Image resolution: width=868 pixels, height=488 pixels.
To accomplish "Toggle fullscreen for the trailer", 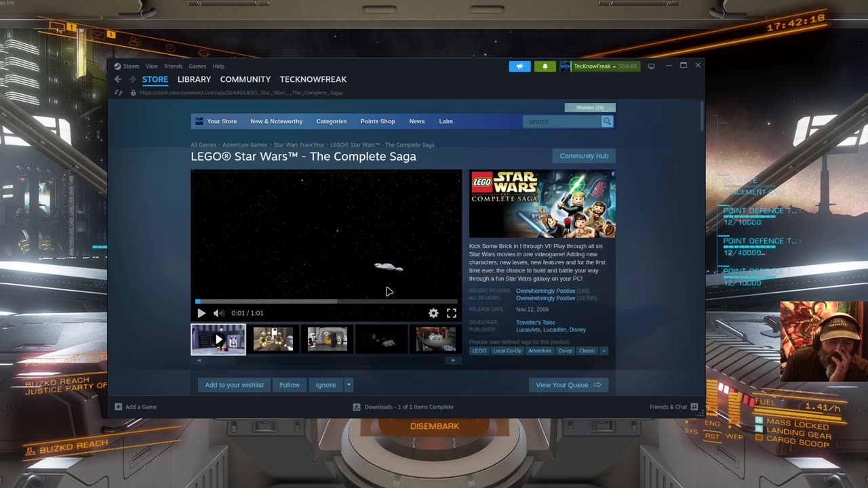I will [452, 313].
